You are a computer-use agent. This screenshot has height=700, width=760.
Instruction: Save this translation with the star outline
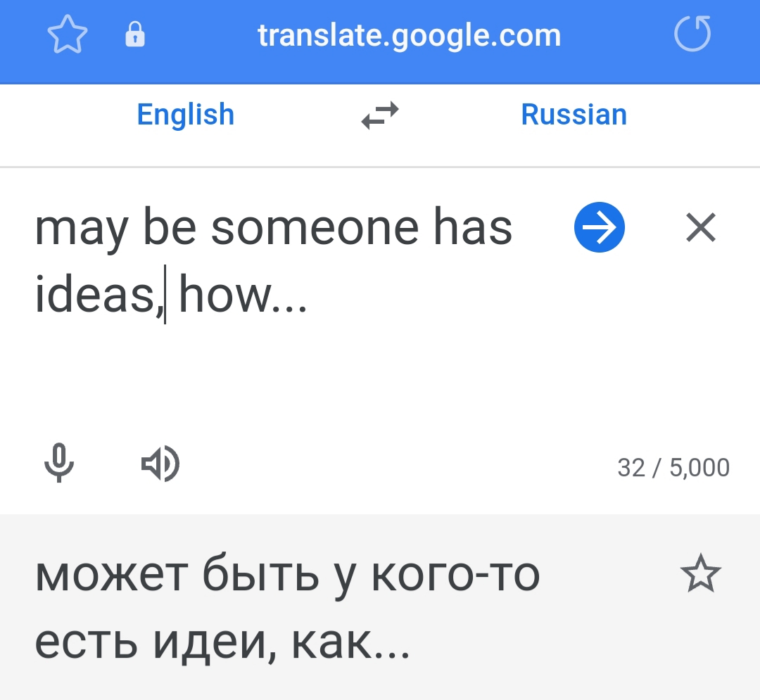point(701,573)
